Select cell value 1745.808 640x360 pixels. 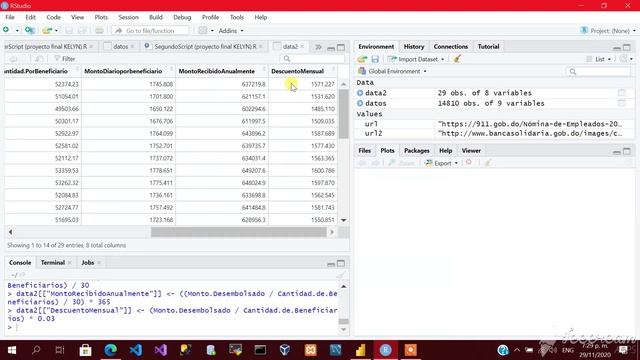tap(161, 84)
